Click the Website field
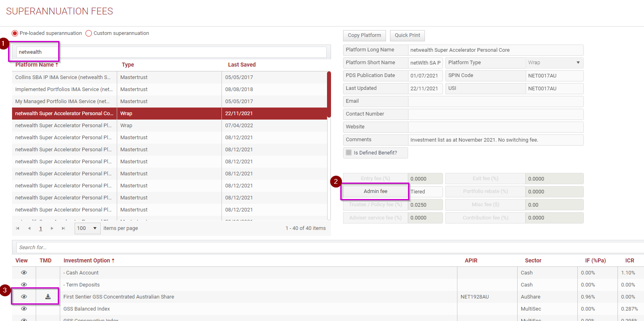644x321 pixels. [496, 127]
